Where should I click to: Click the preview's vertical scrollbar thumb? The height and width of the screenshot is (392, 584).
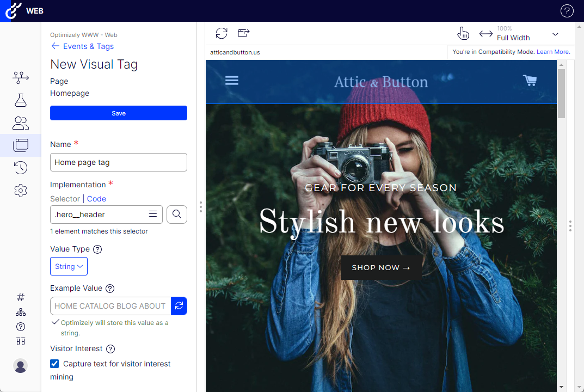click(x=562, y=93)
